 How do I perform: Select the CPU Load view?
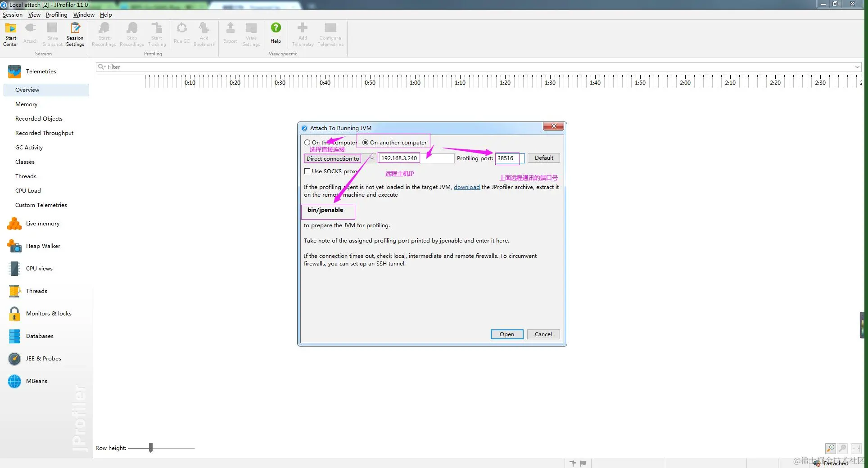click(x=28, y=191)
